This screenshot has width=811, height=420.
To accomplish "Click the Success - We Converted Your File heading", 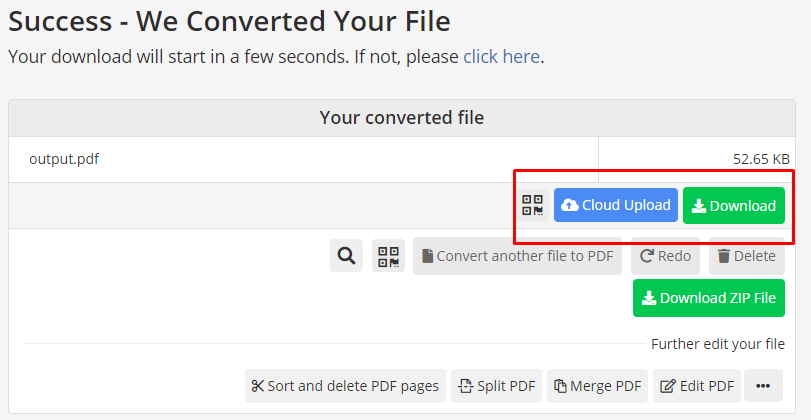I will click(229, 21).
